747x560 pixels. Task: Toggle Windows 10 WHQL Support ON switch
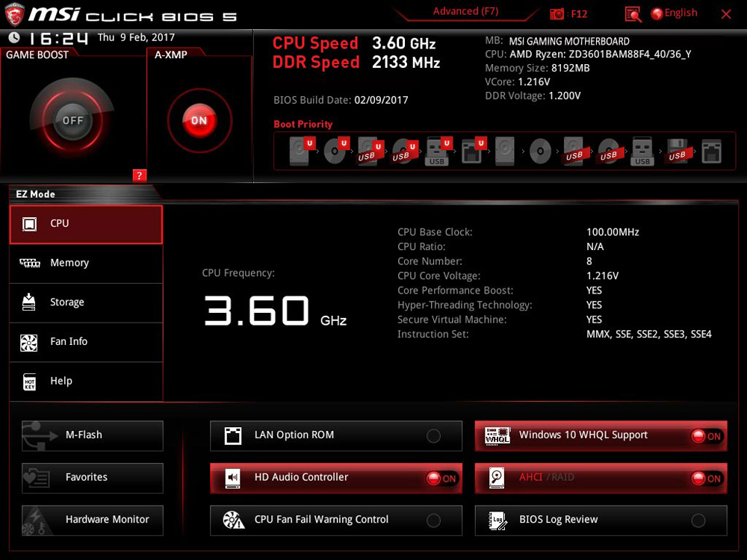(707, 436)
